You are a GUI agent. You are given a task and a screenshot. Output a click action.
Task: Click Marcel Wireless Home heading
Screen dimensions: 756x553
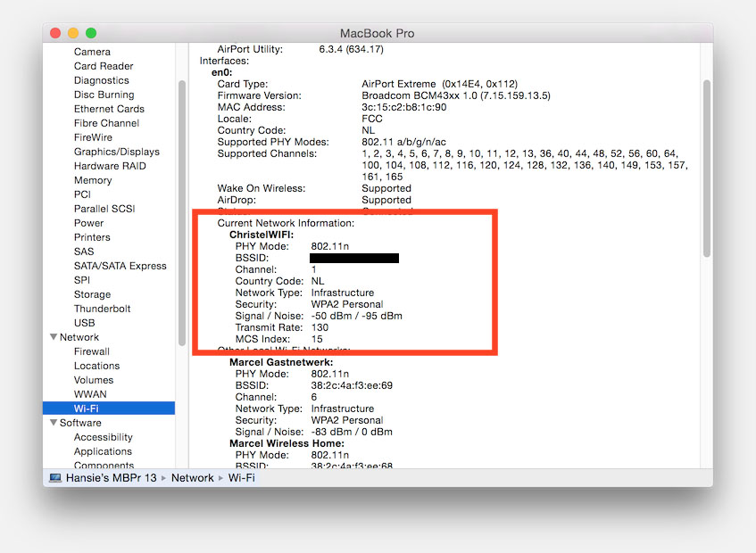click(x=287, y=443)
